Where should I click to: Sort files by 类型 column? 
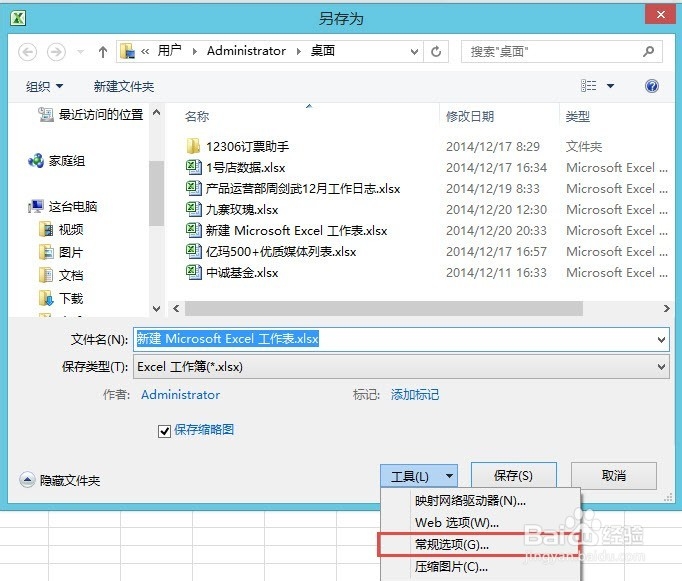coord(578,116)
